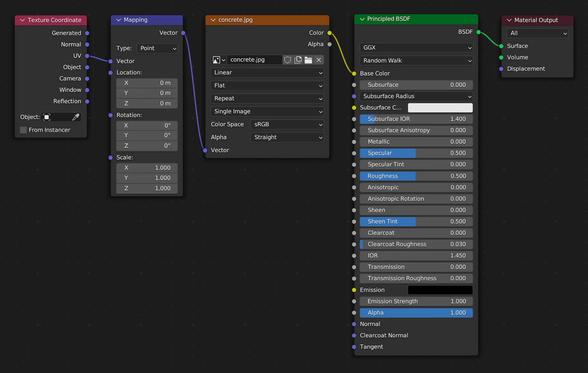The image size is (588, 373).
Task: Click the new image copy icon
Action: (x=298, y=60)
